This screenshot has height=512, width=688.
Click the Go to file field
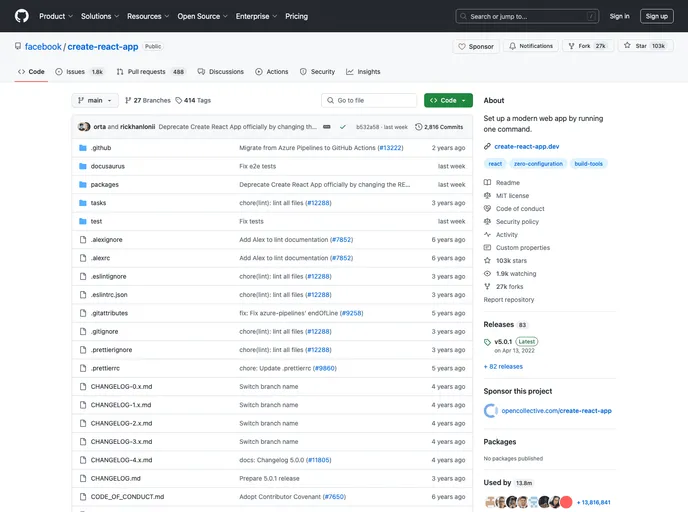click(x=369, y=100)
